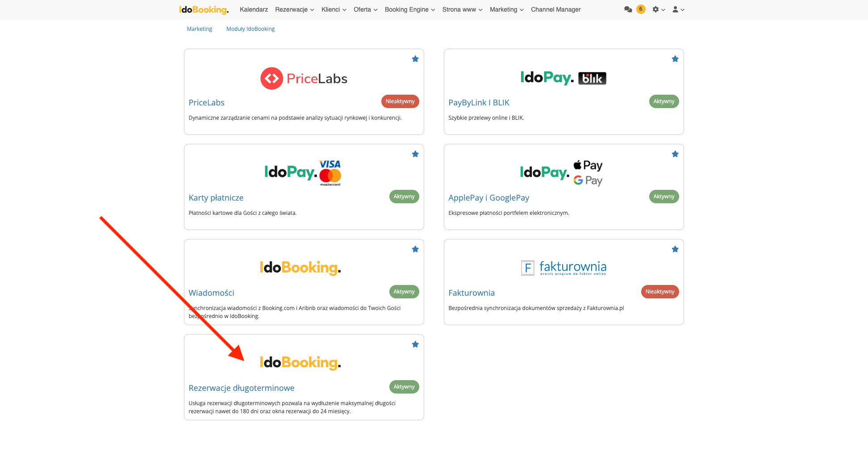Click Fakturownia description about synchronizacja dokumentów

pos(536,308)
